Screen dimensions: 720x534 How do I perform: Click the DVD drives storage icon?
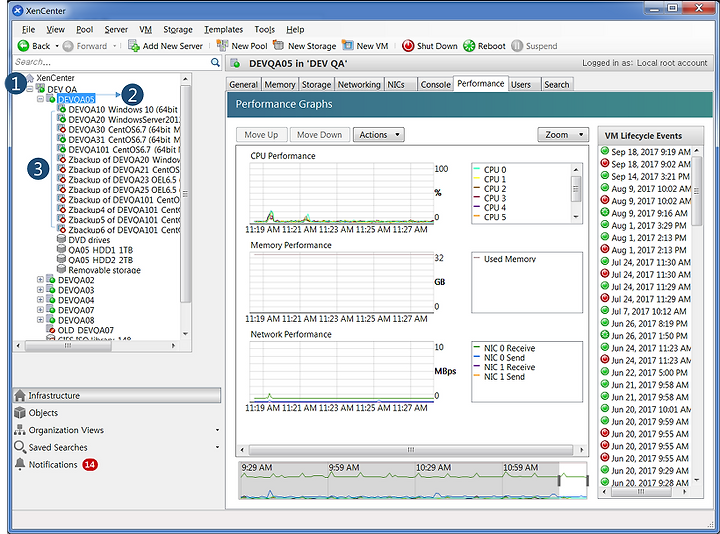(x=61, y=239)
